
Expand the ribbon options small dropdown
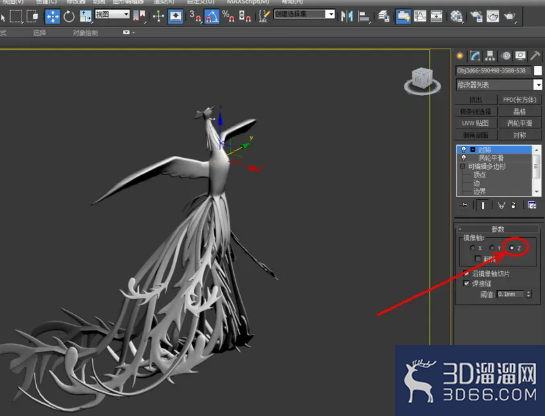pyautogui.click(x=128, y=32)
